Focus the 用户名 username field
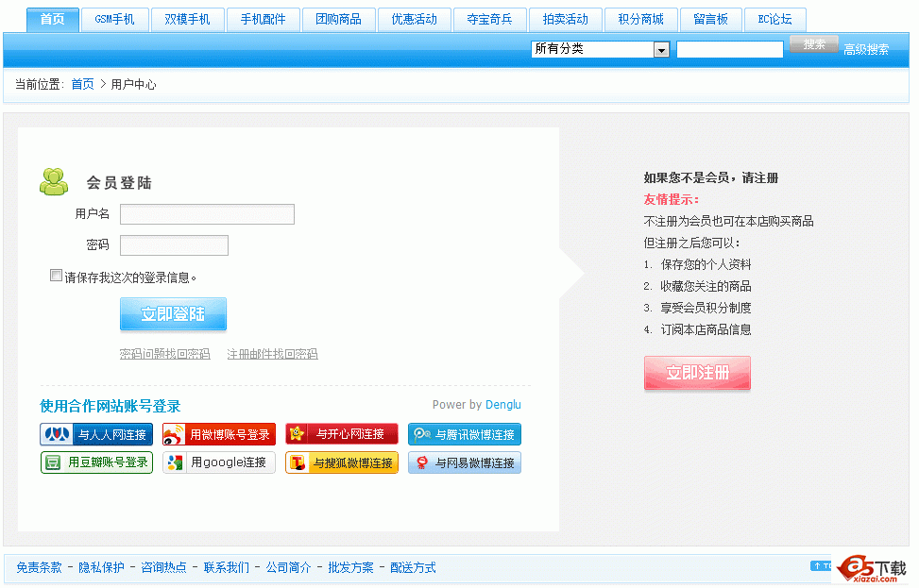Viewport: 919px width, 588px height. coord(207,214)
